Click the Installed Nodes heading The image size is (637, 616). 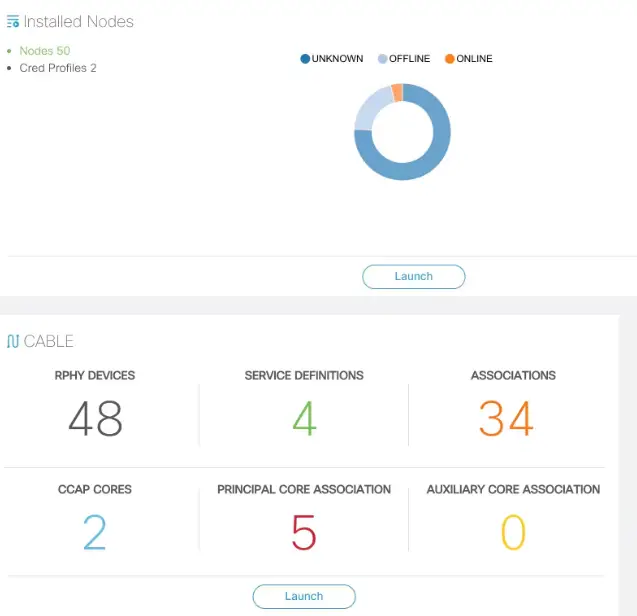coord(78,22)
